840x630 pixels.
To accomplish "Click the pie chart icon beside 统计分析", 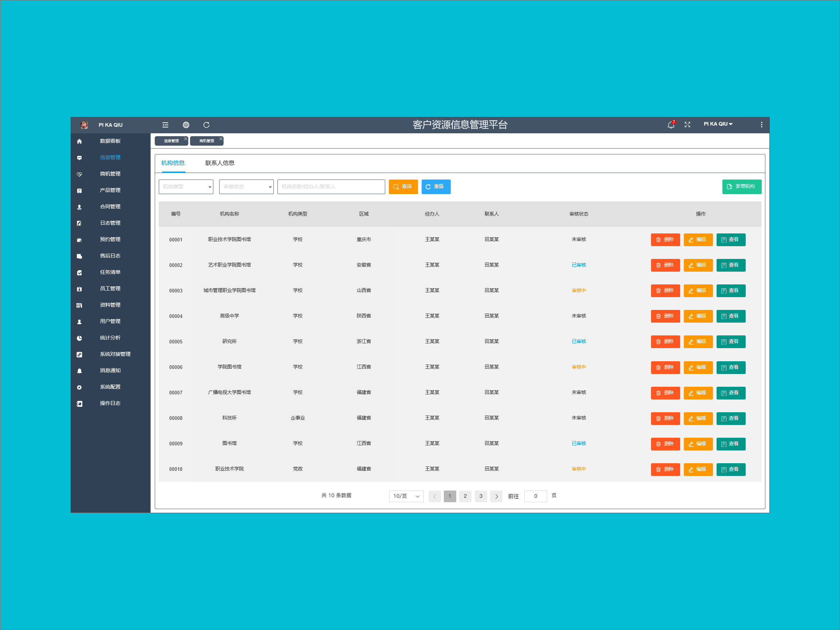I will [x=79, y=338].
